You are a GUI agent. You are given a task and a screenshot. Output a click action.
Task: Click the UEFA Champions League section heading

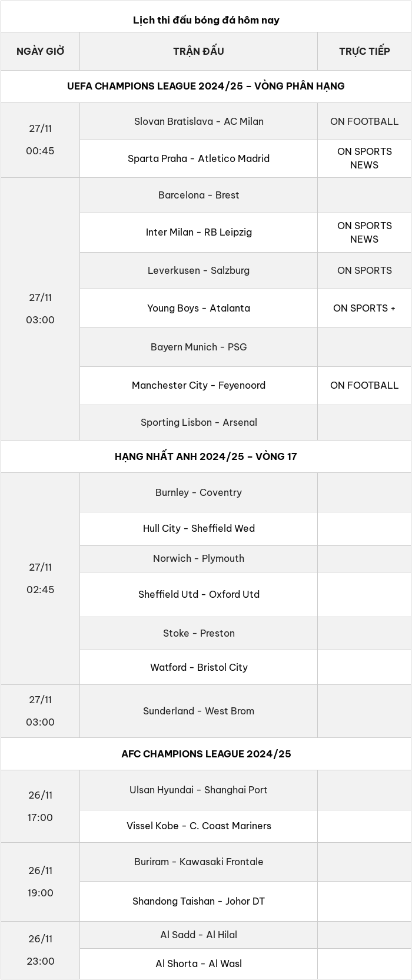point(206,86)
